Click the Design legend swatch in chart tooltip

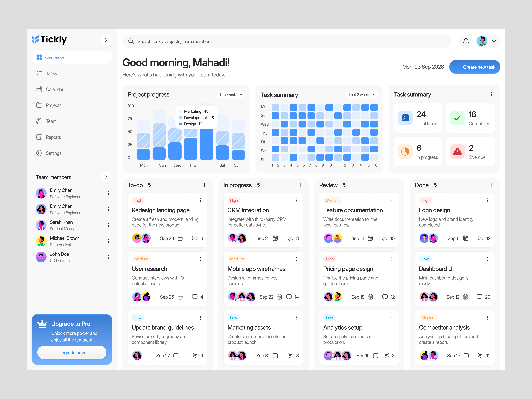coord(181,124)
